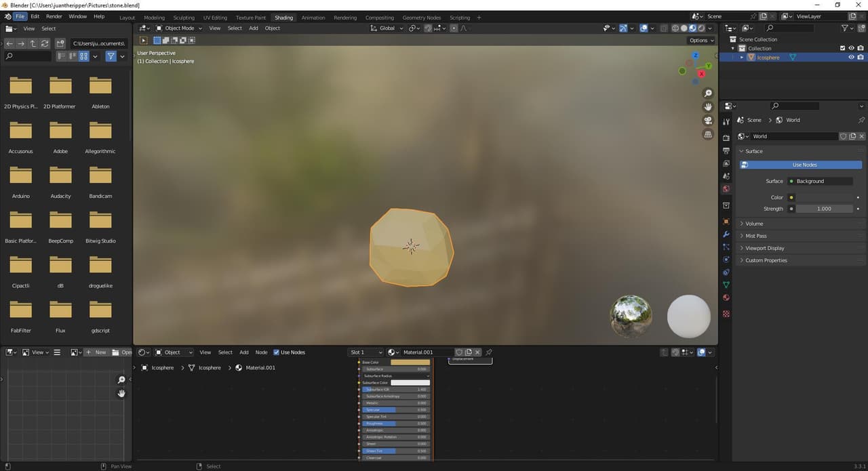
Task: Click the viewport pan hand gizmo
Action: pos(708,107)
